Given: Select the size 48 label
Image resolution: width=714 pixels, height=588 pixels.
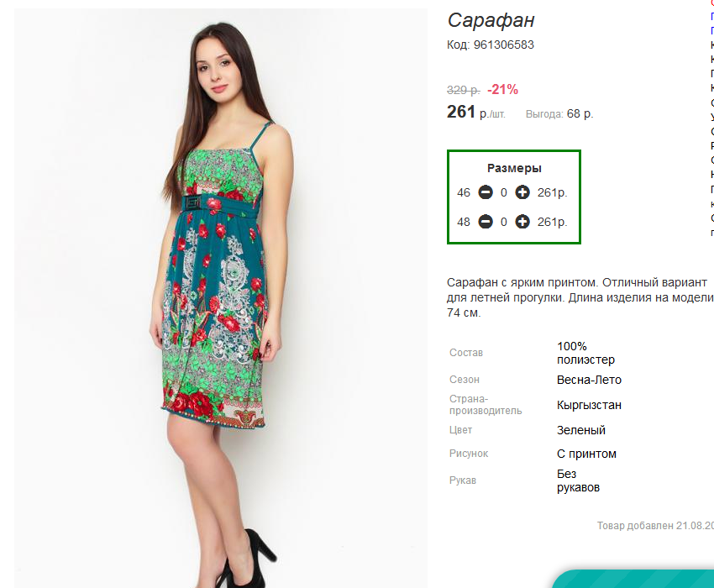Looking at the screenshot, I should [464, 222].
